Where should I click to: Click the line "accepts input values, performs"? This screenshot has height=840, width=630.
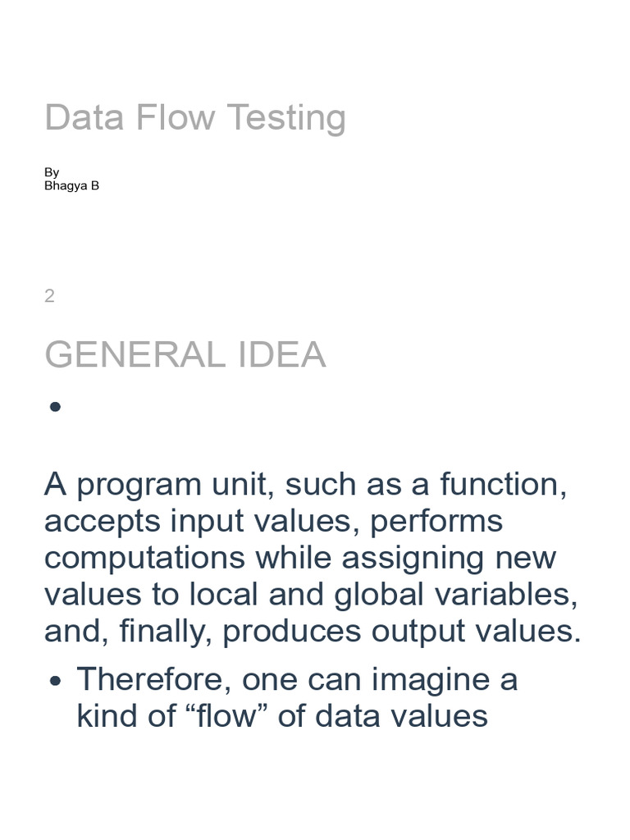point(273,522)
